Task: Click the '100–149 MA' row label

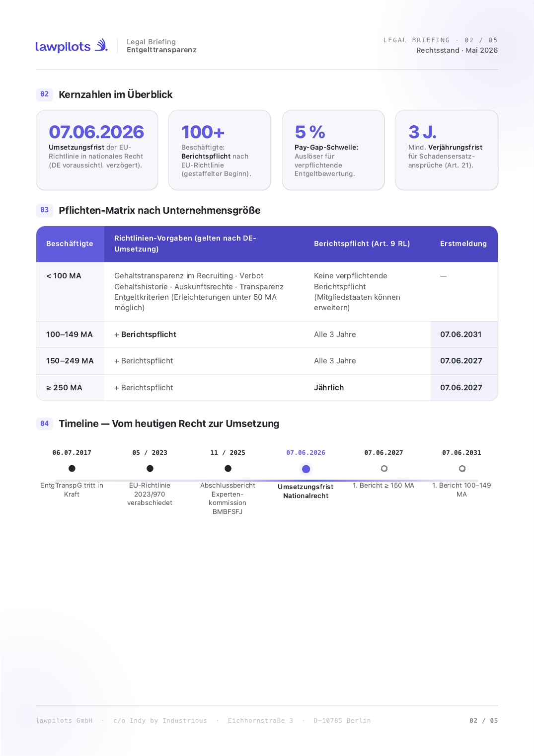Action: [70, 335]
